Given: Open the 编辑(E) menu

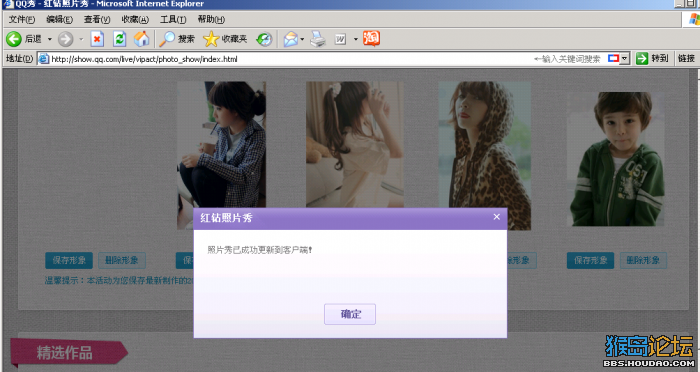Looking at the screenshot, I should point(59,19).
